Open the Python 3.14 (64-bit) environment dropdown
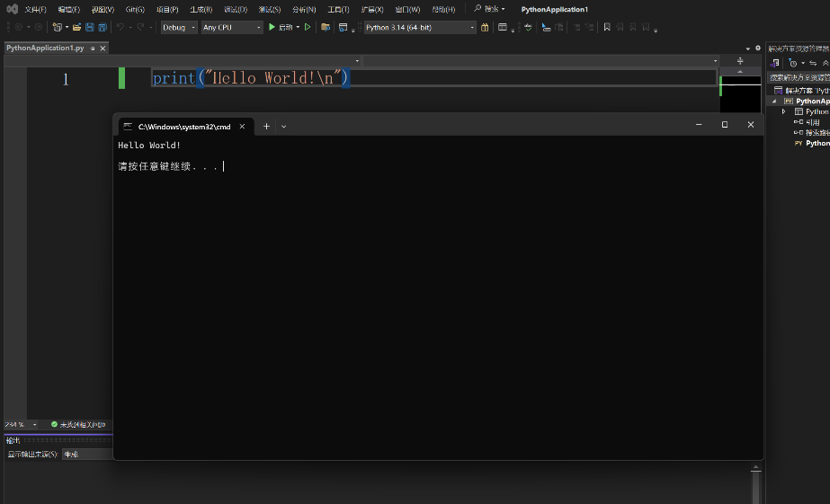 point(420,28)
